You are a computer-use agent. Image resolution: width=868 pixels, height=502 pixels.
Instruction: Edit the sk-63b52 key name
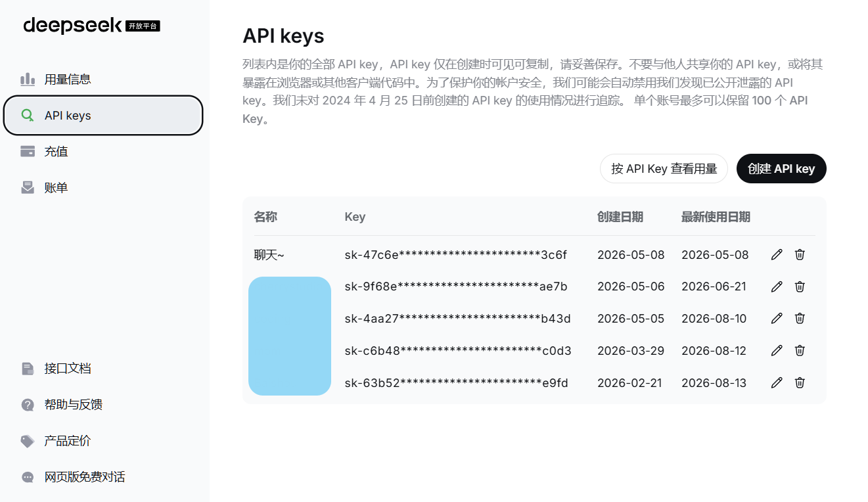[x=777, y=382]
